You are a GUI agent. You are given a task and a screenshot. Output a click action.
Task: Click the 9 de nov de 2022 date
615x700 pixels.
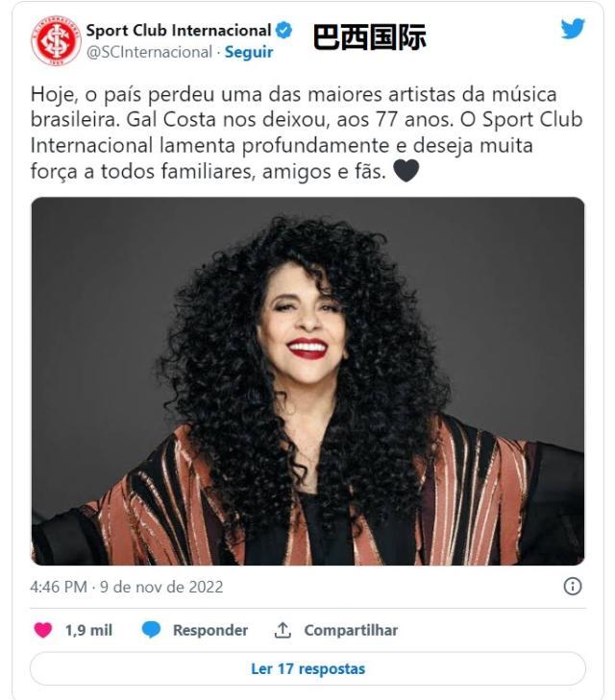[161, 587]
